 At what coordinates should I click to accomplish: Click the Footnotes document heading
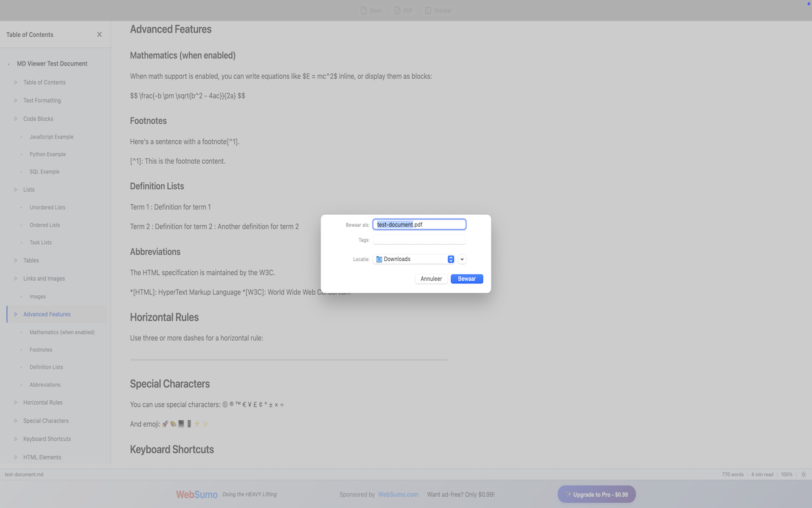(148, 121)
